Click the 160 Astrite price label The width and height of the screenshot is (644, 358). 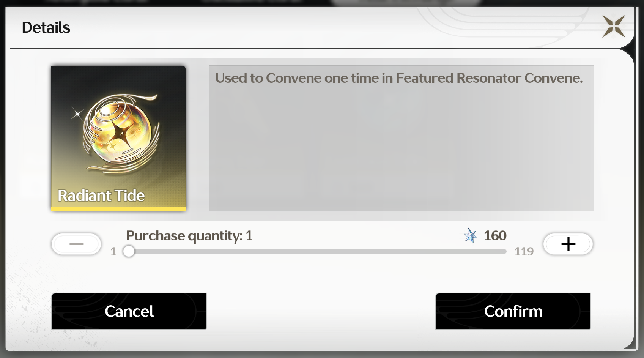(x=495, y=236)
